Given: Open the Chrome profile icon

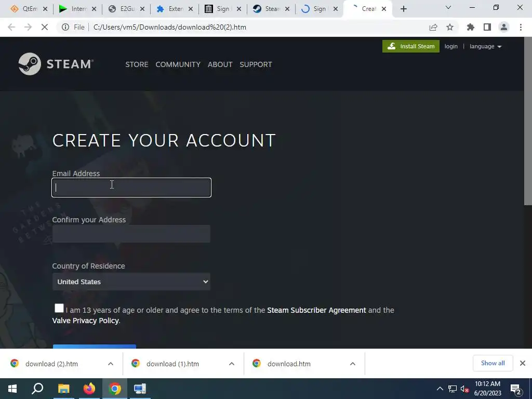Looking at the screenshot, I should pyautogui.click(x=504, y=27).
